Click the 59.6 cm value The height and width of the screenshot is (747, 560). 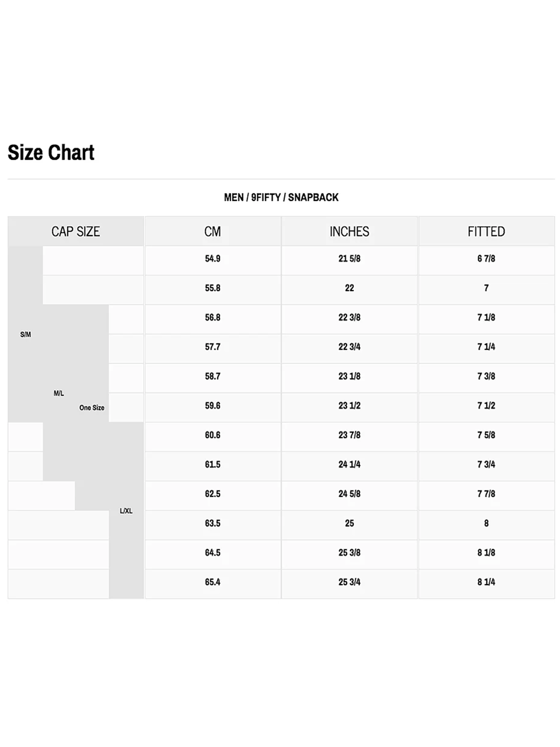pyautogui.click(x=213, y=406)
